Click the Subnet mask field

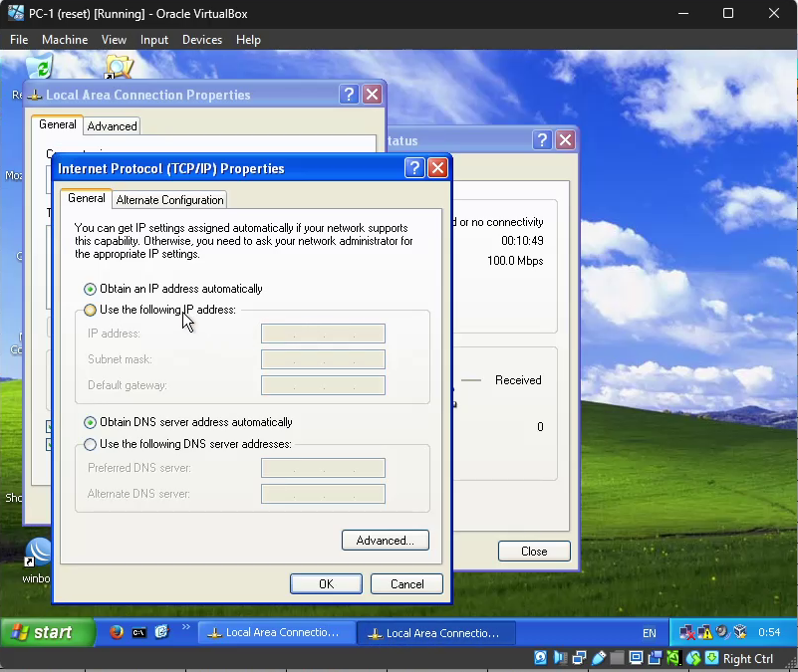[x=323, y=359]
